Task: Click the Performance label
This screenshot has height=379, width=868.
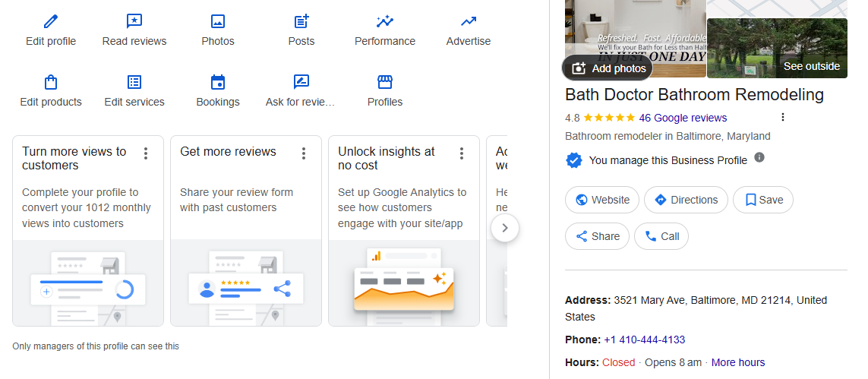Action: [x=385, y=42]
